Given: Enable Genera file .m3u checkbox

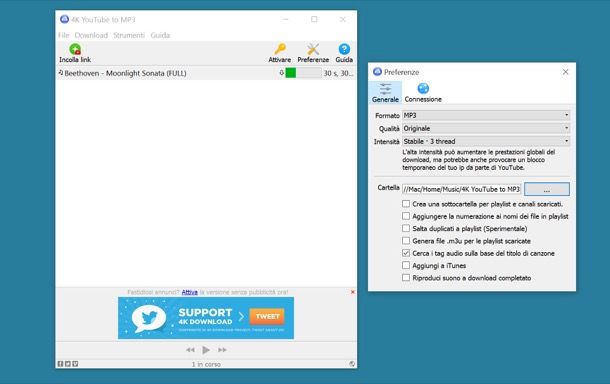Looking at the screenshot, I should (x=406, y=241).
